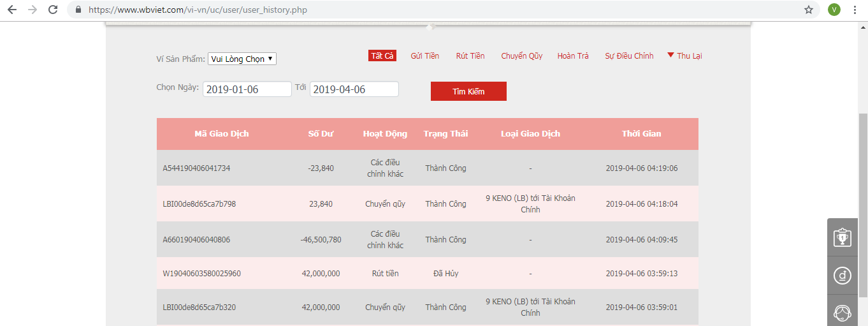Click the end date field 2019-04-06
This screenshot has height=326, width=868.
(x=354, y=89)
